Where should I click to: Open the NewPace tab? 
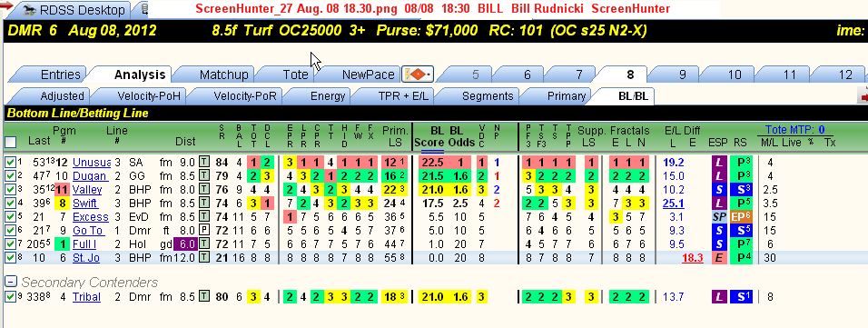point(368,75)
